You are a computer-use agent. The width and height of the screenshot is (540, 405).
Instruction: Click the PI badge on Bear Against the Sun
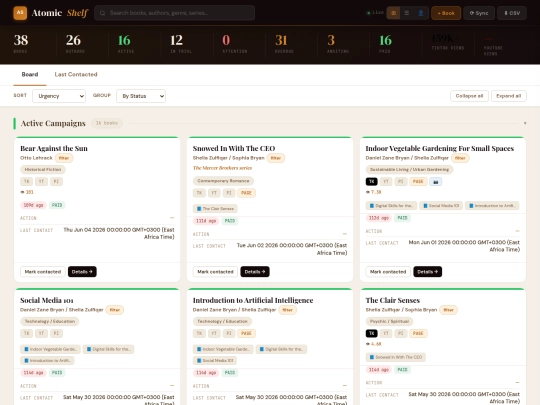pos(56,181)
